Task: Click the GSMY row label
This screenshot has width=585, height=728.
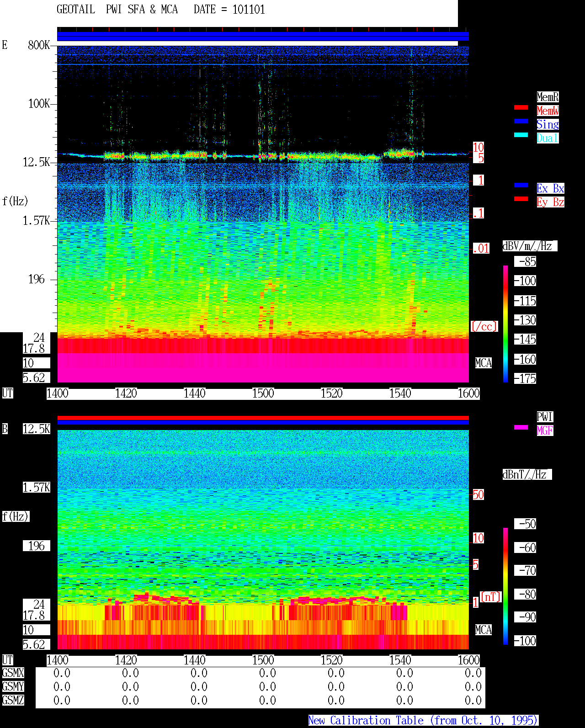Action: coord(13,686)
